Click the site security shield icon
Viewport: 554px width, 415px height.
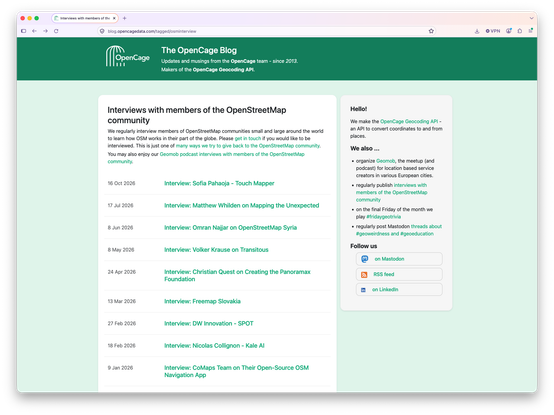pos(102,31)
